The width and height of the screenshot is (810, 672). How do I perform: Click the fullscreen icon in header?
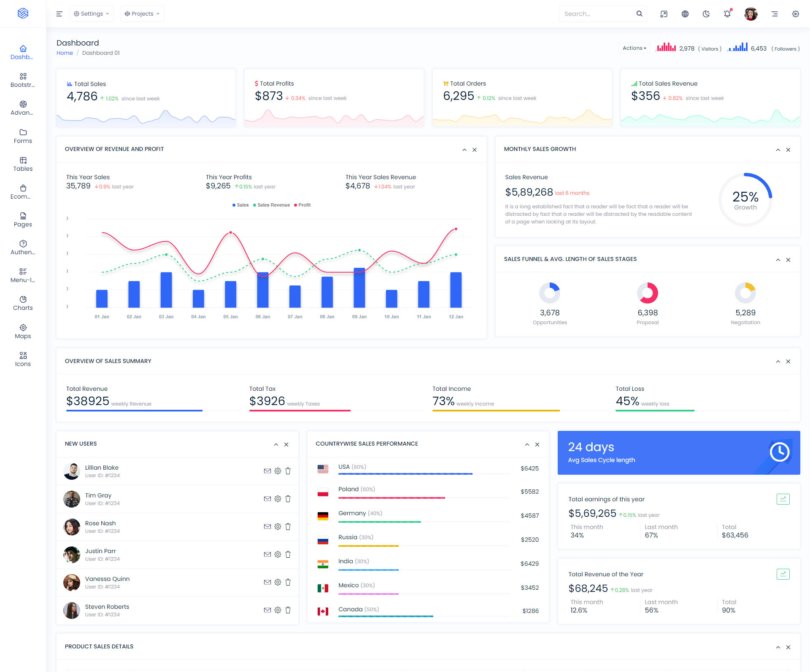[x=664, y=14]
